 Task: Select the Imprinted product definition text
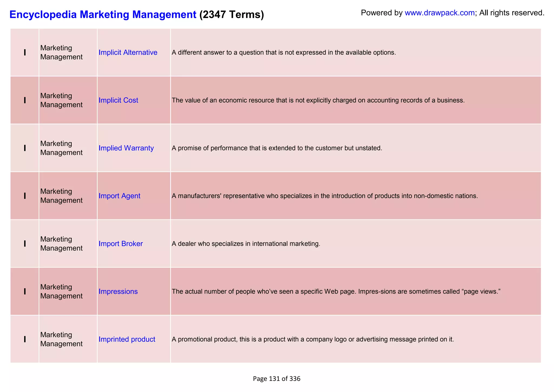[x=313, y=339]
